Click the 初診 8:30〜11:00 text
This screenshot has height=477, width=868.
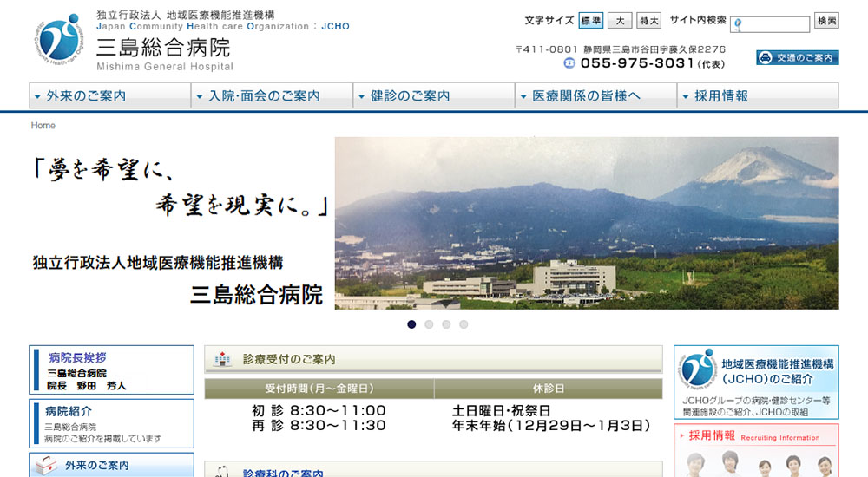pos(319,410)
